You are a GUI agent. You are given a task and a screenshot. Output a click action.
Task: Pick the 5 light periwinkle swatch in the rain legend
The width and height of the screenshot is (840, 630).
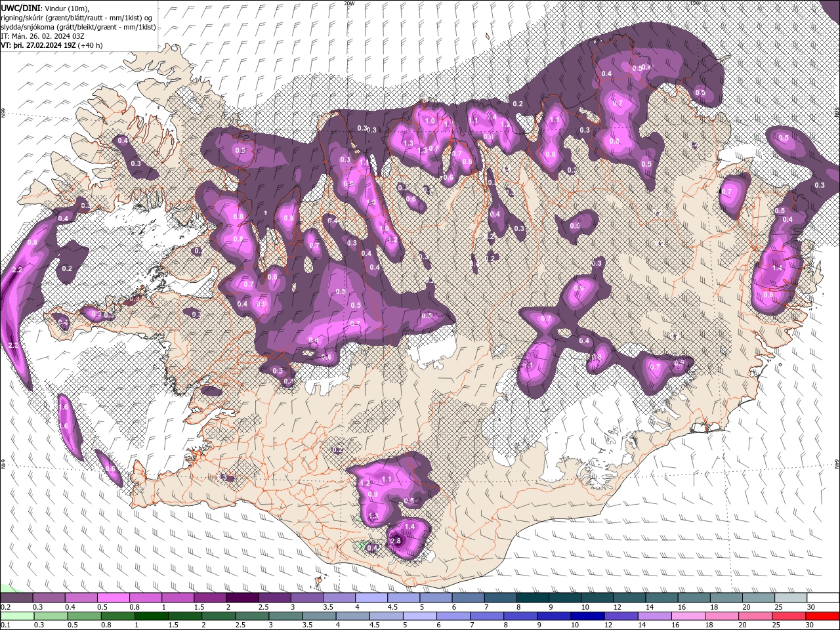(x=419, y=616)
